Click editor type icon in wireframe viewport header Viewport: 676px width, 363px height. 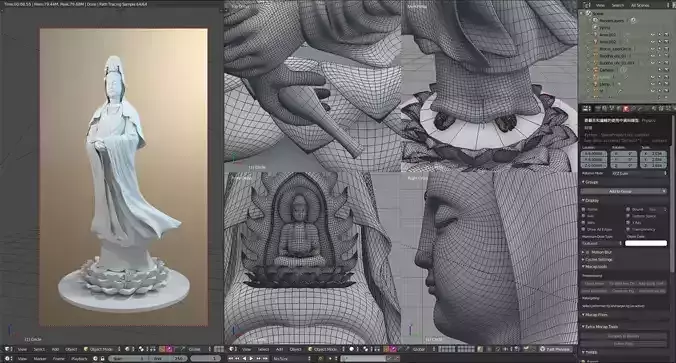[232, 349]
